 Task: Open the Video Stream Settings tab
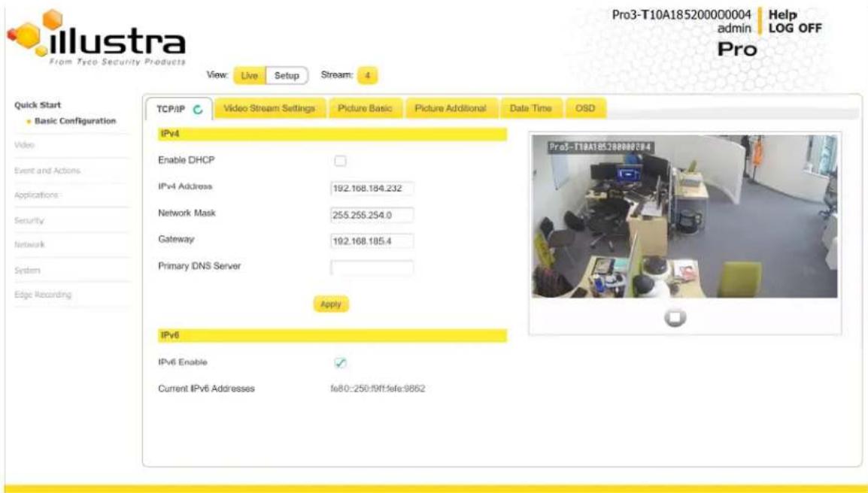(269, 108)
